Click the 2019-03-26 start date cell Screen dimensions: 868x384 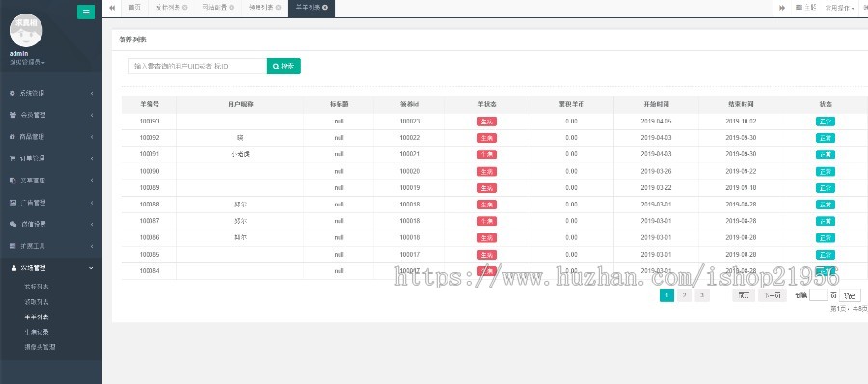[657, 171]
